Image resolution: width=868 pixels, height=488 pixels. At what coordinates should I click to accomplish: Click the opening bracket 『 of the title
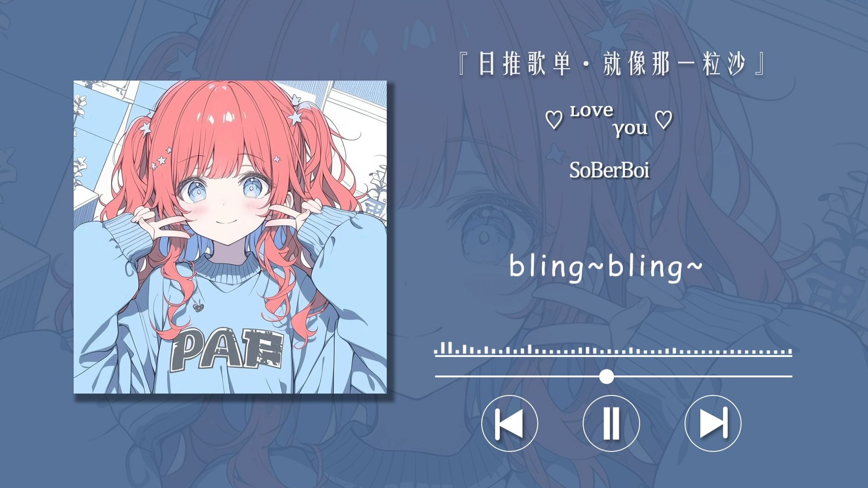click(x=463, y=64)
